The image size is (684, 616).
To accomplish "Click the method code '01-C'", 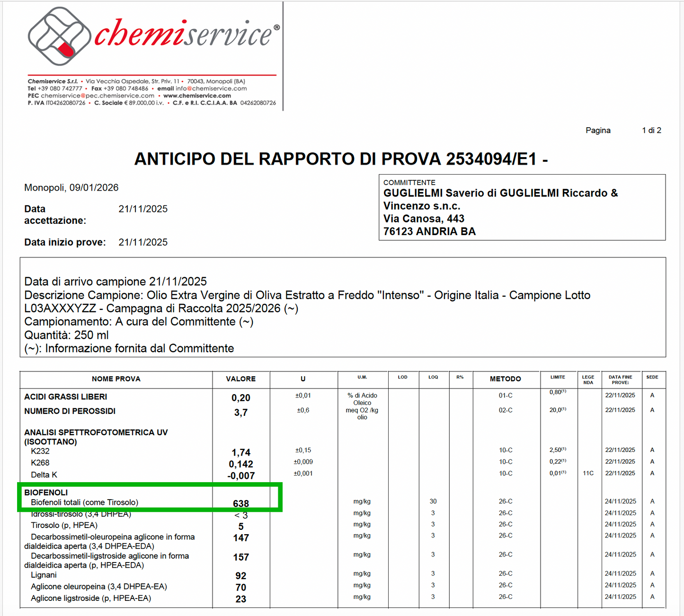I will [x=506, y=396].
